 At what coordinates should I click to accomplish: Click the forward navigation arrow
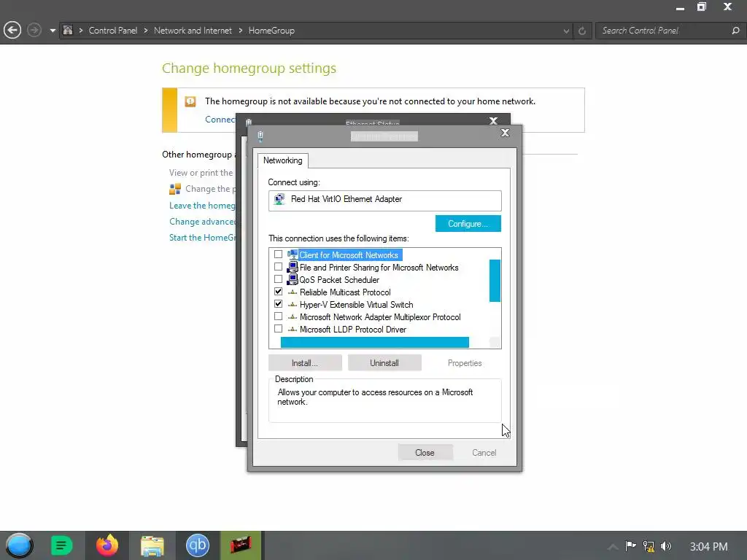pyautogui.click(x=34, y=31)
